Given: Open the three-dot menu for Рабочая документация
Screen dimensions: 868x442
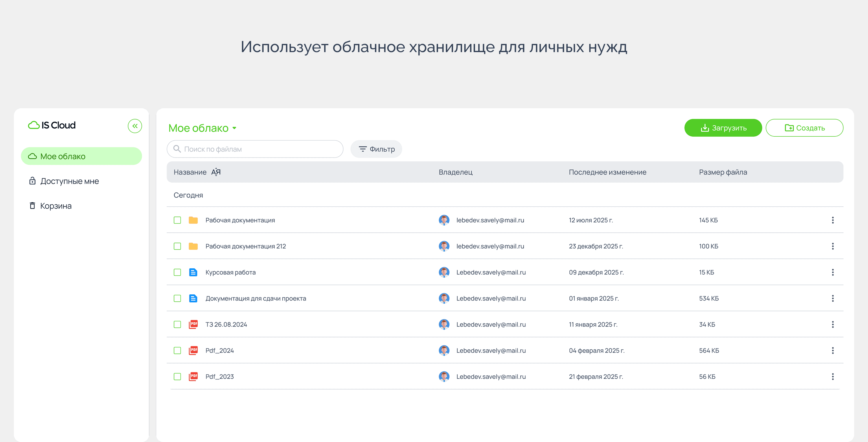Looking at the screenshot, I should [833, 220].
